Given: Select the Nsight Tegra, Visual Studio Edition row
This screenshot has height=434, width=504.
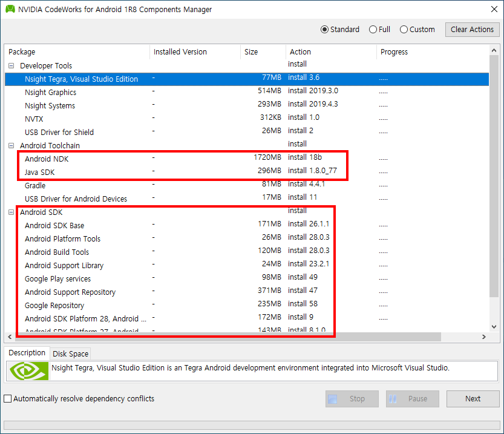Looking at the screenshot, I should tap(247, 79).
